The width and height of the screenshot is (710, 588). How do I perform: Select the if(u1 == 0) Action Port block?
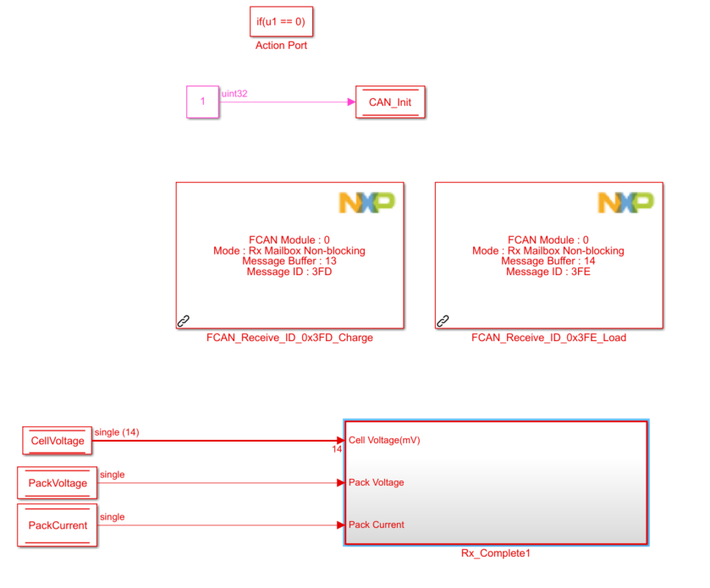280,21
